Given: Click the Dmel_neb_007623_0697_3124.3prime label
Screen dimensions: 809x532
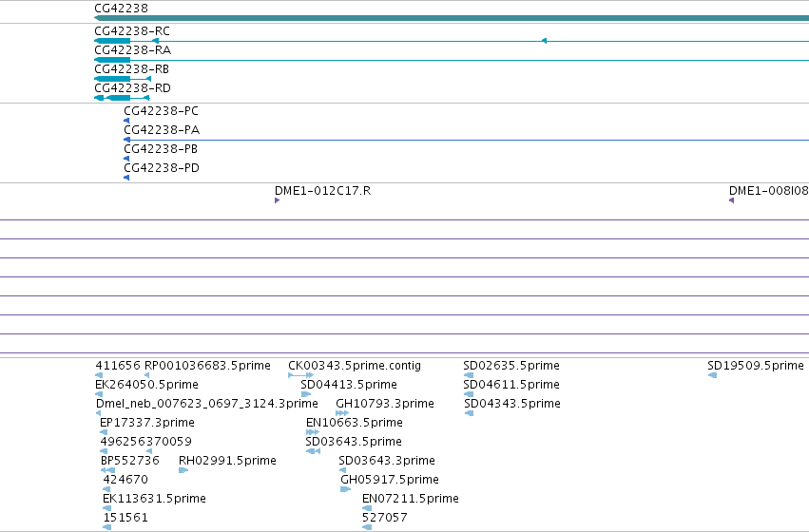Looking at the screenshot, I should 207,404.
